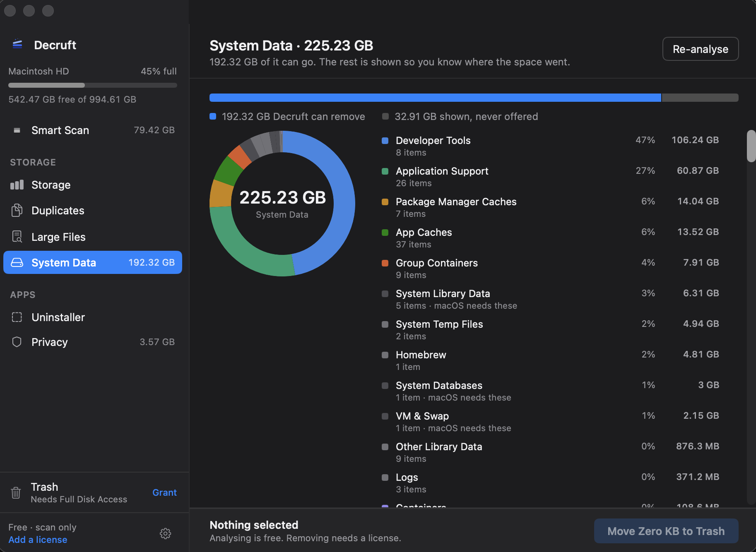Image resolution: width=756 pixels, height=552 pixels.
Task: Click the Smart Scan sidebar icon
Action: point(17,130)
